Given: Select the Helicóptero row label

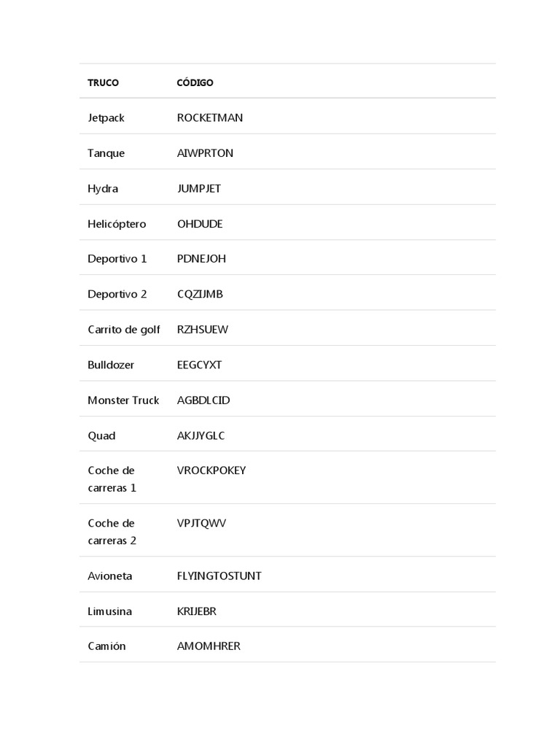Looking at the screenshot, I should [117, 224].
